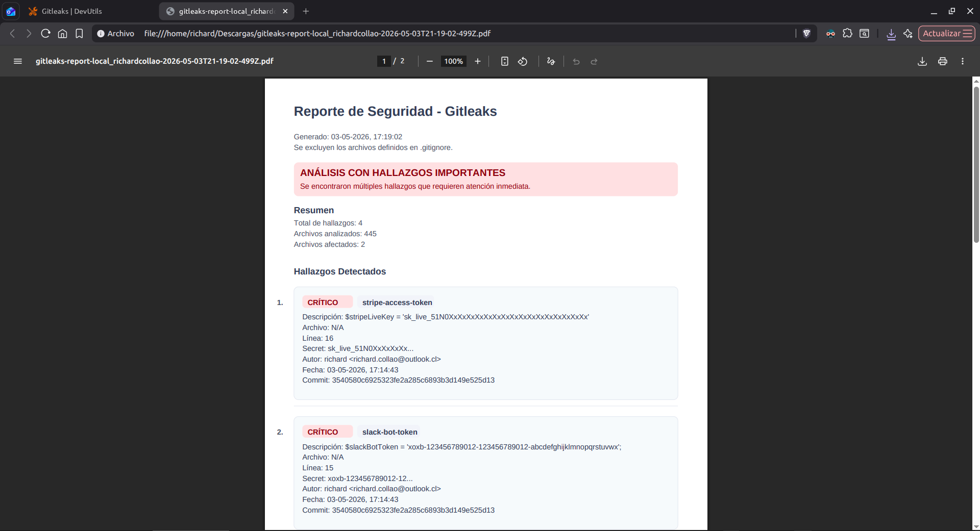
Task: Open the extensions puzzle icon
Action: 847,34
